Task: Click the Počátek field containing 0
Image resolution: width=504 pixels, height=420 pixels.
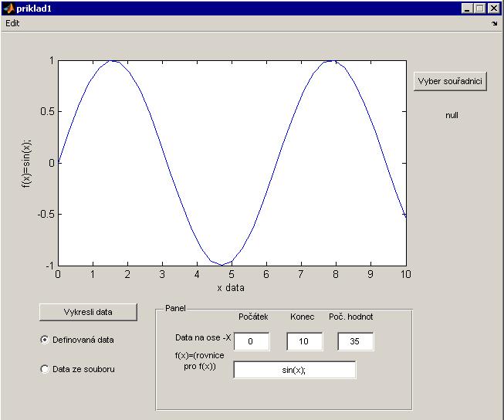Action: pyautogui.click(x=252, y=341)
